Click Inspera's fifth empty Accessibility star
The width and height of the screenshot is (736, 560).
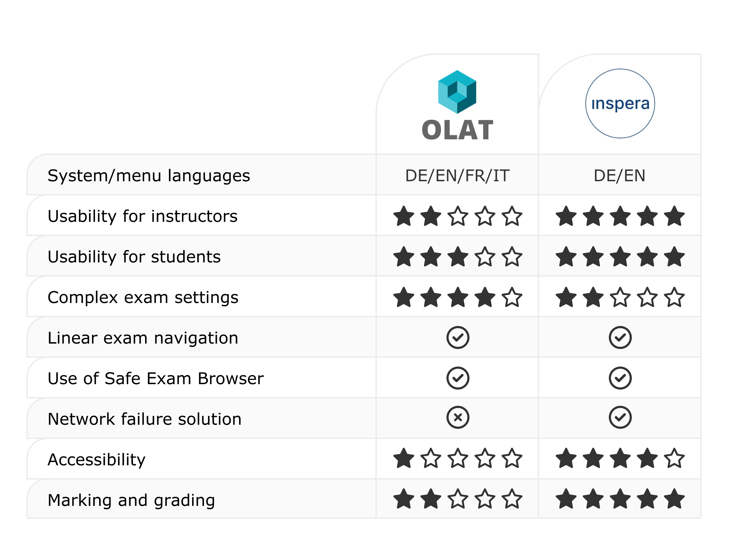click(x=674, y=459)
